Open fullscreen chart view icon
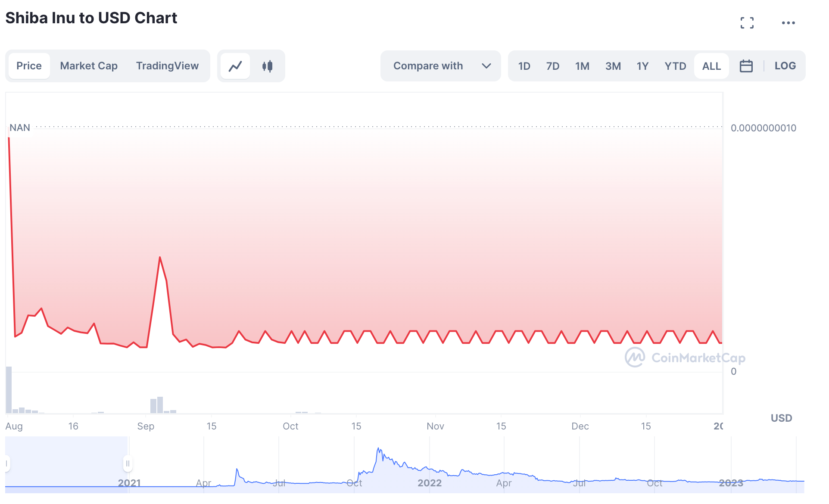Screen dimensions: 829x504 point(747,23)
